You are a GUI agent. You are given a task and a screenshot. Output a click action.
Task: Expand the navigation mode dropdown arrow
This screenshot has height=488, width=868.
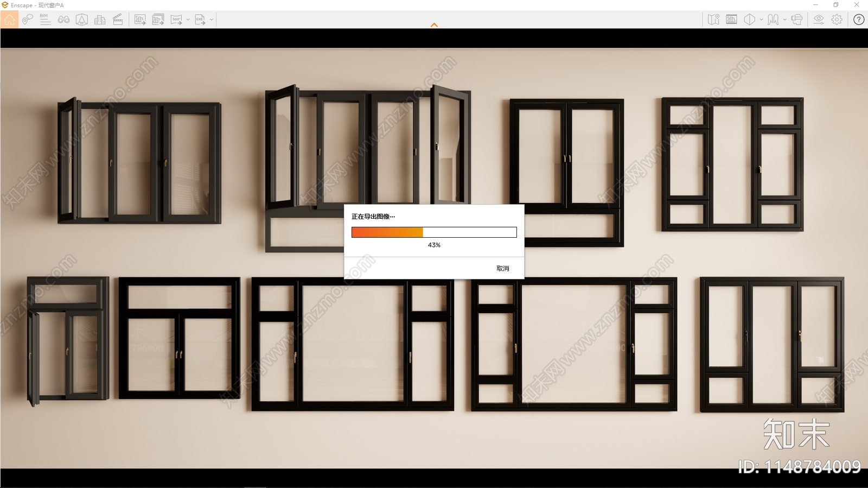784,20
